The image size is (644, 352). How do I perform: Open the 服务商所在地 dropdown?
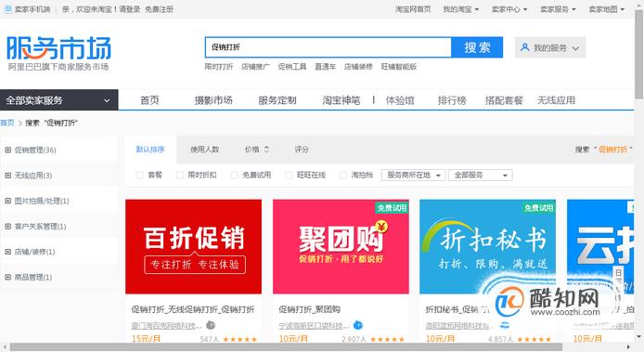click(413, 176)
